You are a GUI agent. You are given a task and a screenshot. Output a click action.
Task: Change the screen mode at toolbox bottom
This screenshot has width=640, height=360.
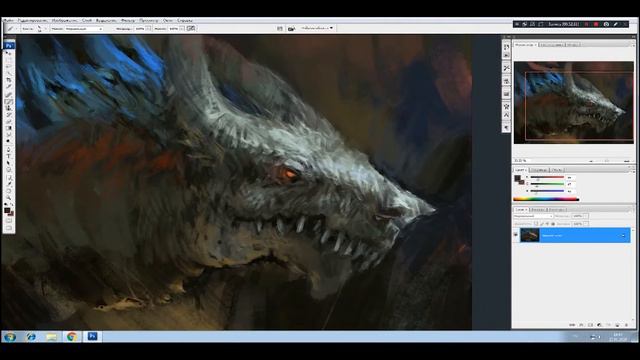point(9,228)
